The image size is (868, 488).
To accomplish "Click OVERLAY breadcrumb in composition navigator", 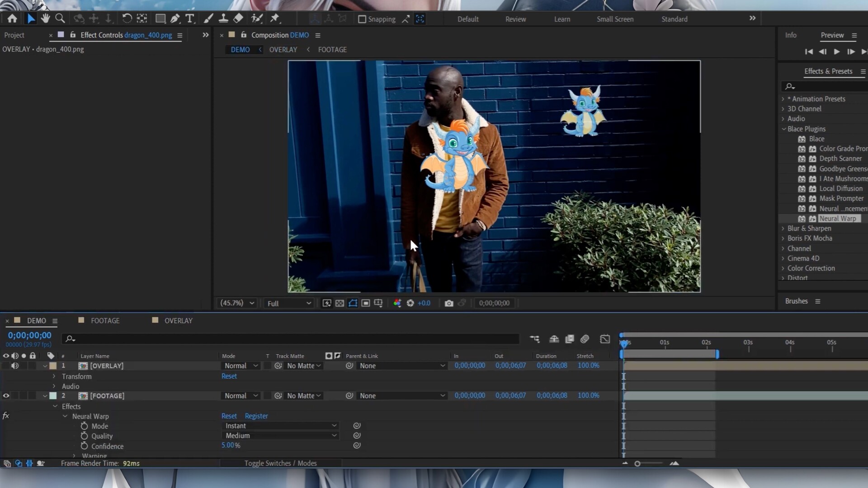I will [283, 50].
